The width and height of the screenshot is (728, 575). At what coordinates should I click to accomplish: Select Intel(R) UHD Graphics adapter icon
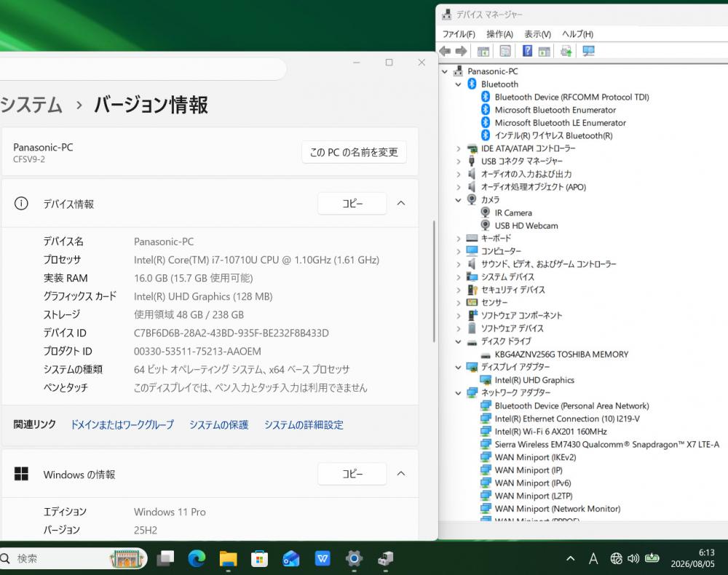coord(486,380)
